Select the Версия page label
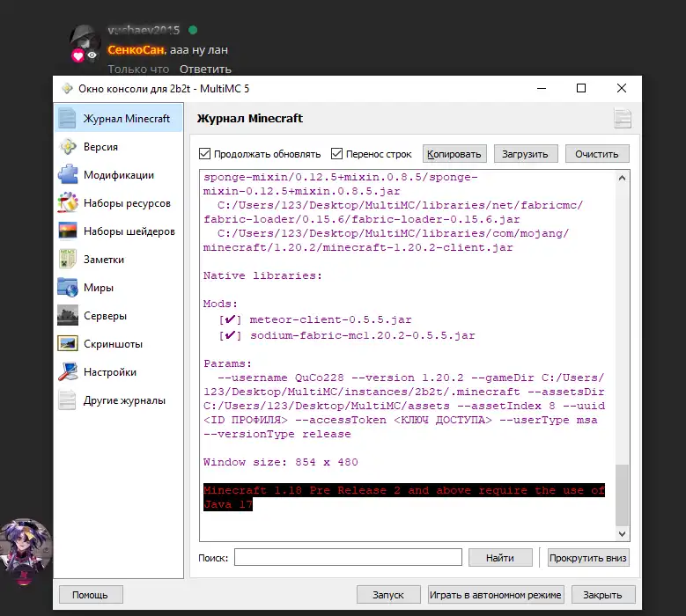This screenshot has height=616, width=686. pos(100,147)
